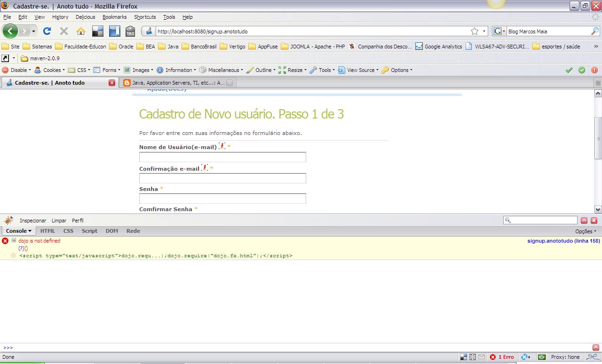Switch to the Firebug Script tab

pos(89,231)
